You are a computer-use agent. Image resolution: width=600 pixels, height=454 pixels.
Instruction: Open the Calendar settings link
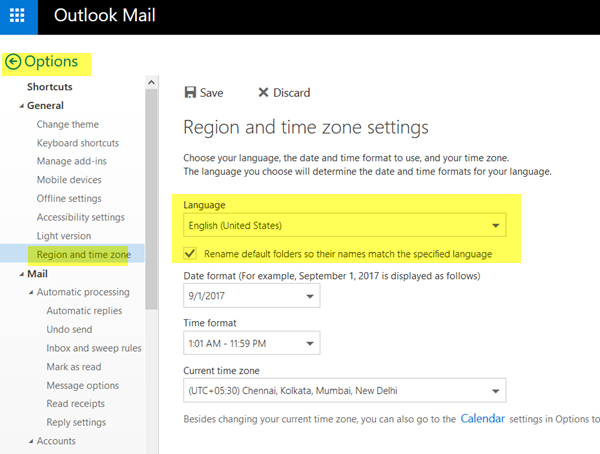point(482,418)
